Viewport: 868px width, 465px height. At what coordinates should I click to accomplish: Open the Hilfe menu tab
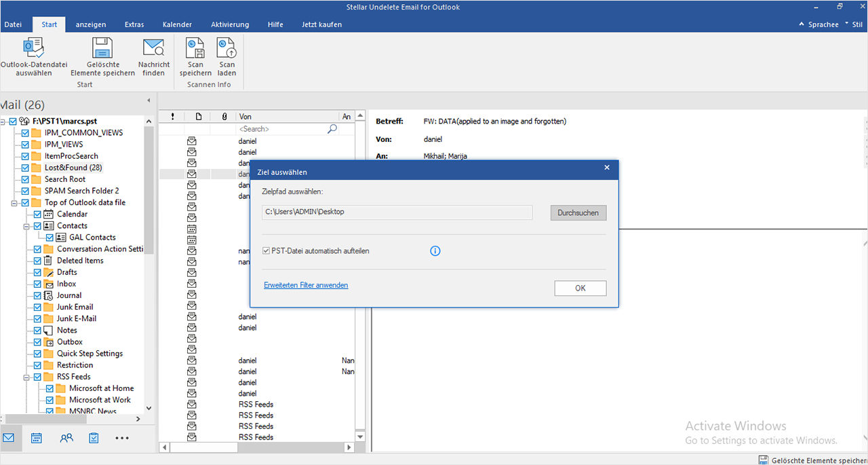[x=275, y=24]
